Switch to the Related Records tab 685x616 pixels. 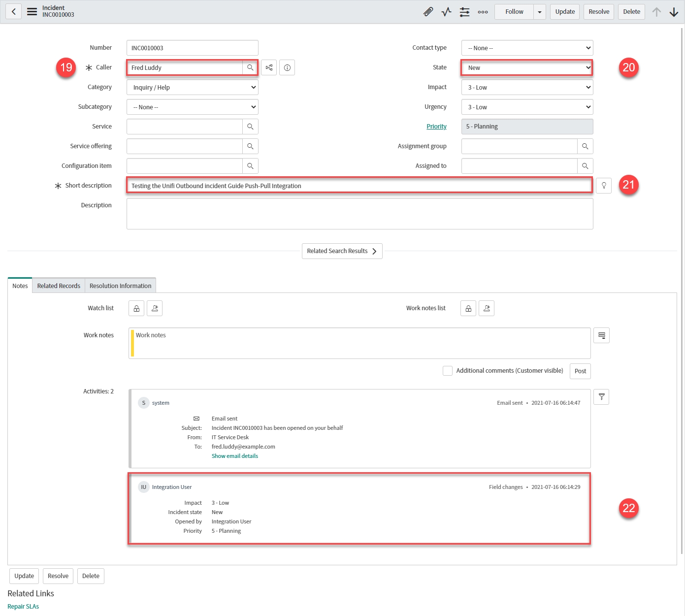[x=59, y=286]
